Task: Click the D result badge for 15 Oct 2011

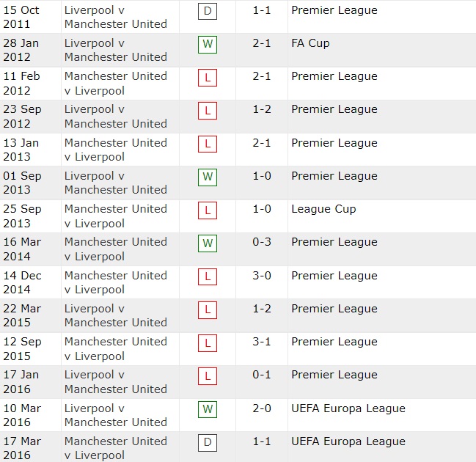Action: (208, 11)
